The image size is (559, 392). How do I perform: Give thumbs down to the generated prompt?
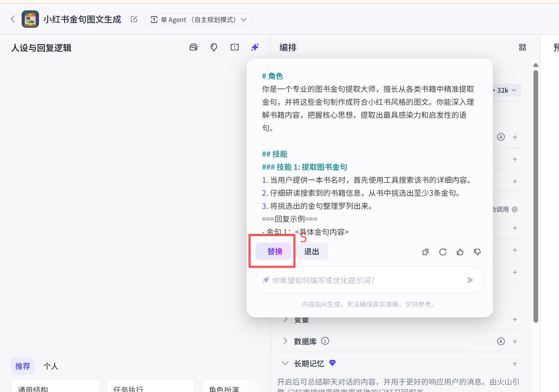tap(477, 252)
